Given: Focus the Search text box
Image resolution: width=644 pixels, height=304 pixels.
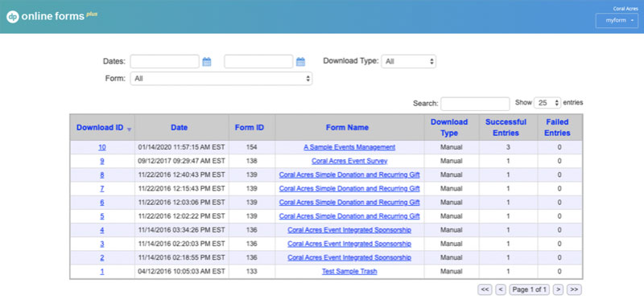Looking at the screenshot, I should 475,104.
